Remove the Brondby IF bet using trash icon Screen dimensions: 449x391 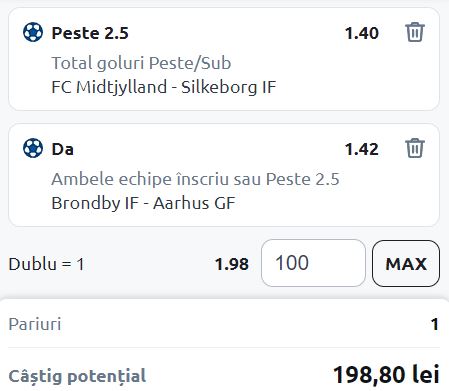415,148
